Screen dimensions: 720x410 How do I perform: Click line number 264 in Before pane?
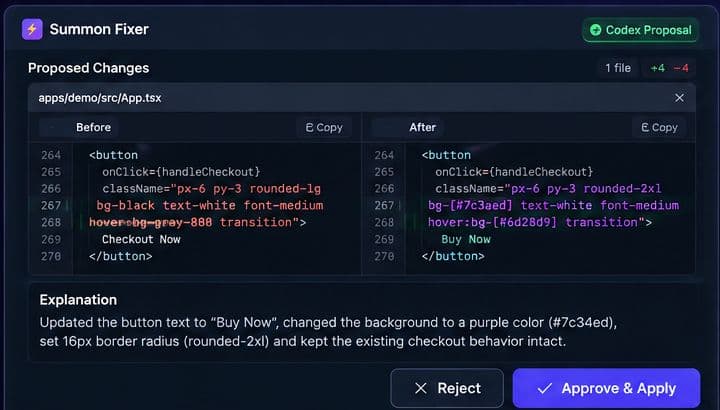click(51, 155)
